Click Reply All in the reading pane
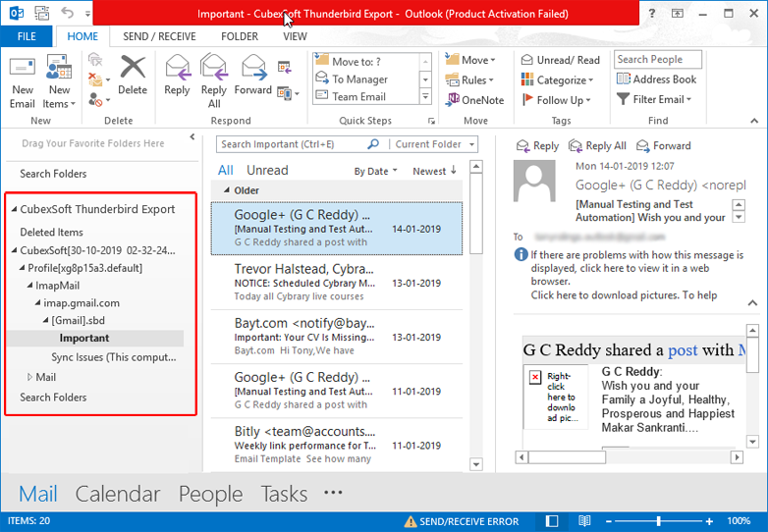The image size is (768, 532). tap(597, 146)
